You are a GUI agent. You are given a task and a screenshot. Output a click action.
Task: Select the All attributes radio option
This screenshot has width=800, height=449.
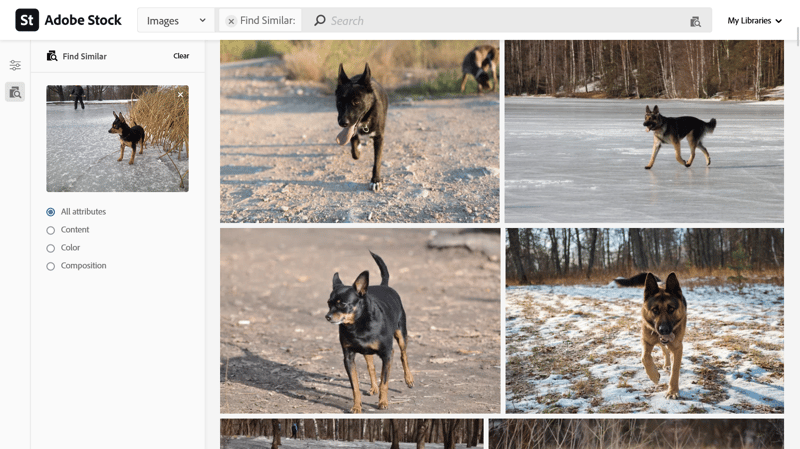[51, 212]
